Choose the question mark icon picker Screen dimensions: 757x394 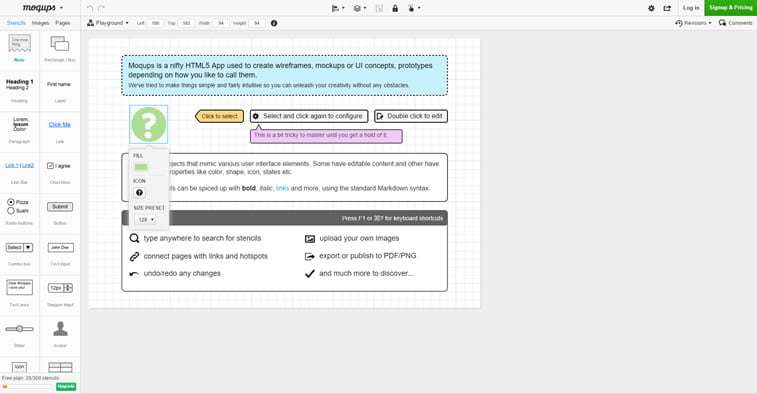[x=140, y=193]
